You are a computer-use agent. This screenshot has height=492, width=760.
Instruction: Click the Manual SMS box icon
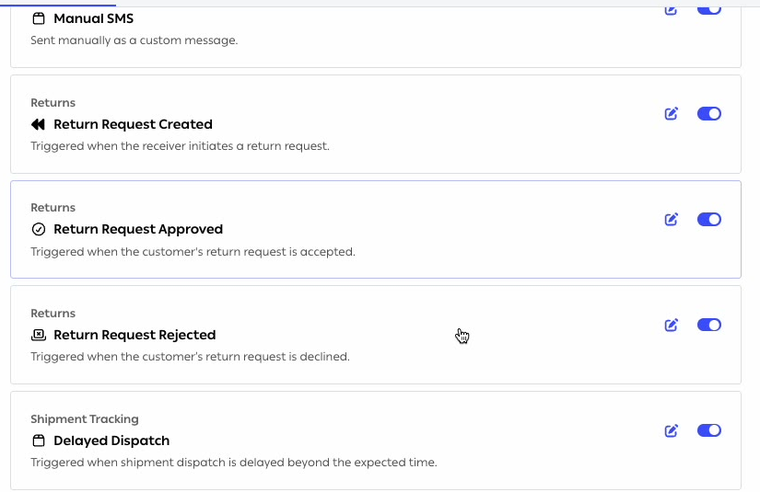coord(38,18)
